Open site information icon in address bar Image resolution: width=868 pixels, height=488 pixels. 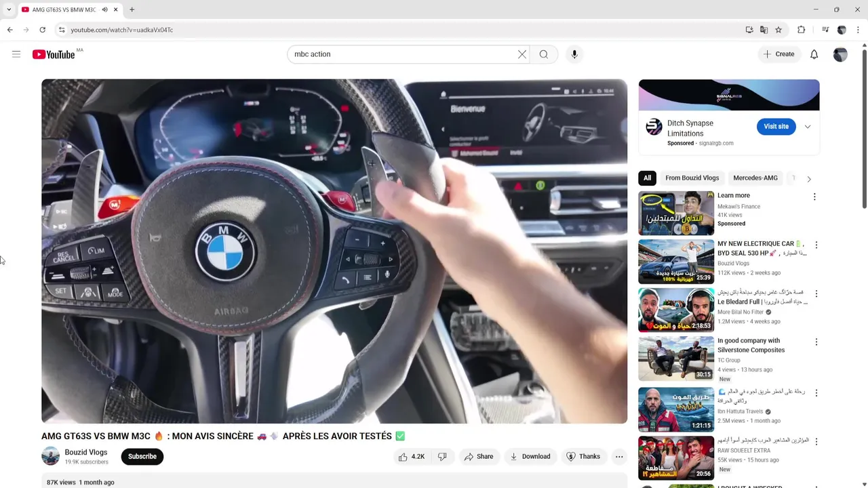[x=62, y=30]
